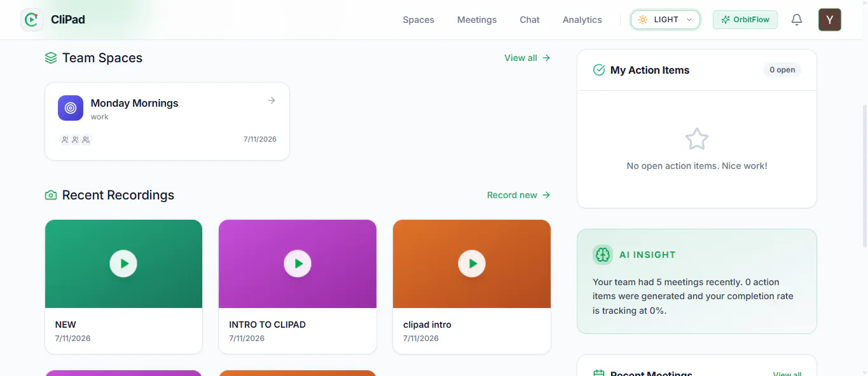This screenshot has height=376, width=868.
Task: Click the date on Monday Mornings card
Action: point(260,139)
